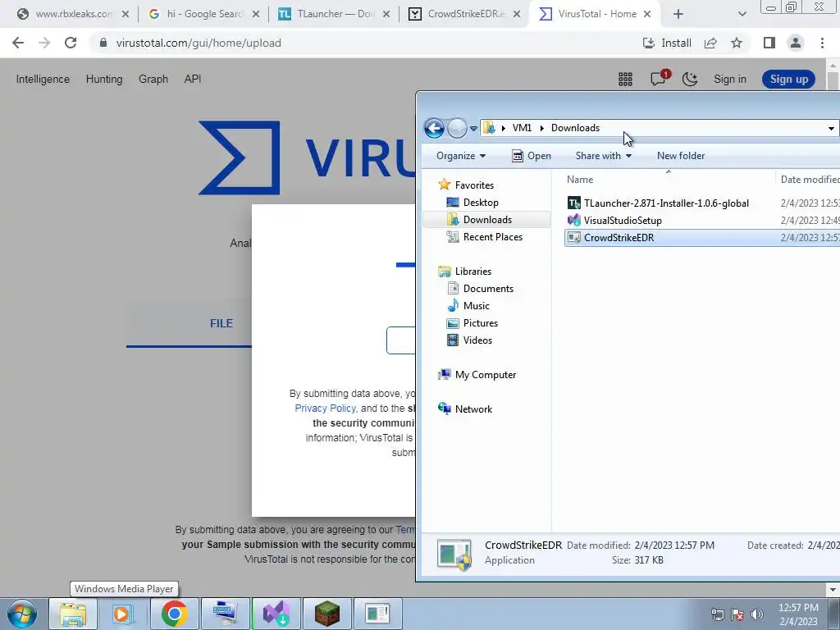Click Sign in link on VirusTotal
This screenshot has height=630, width=840.
point(729,80)
